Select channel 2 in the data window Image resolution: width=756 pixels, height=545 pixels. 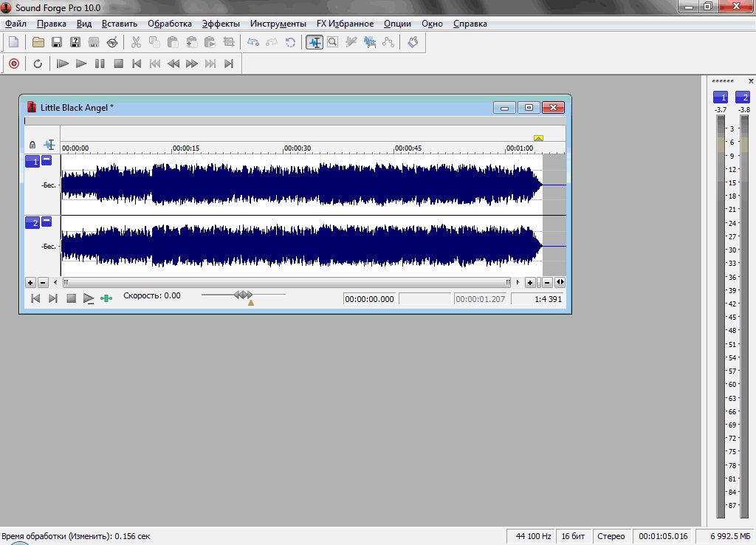click(x=32, y=223)
